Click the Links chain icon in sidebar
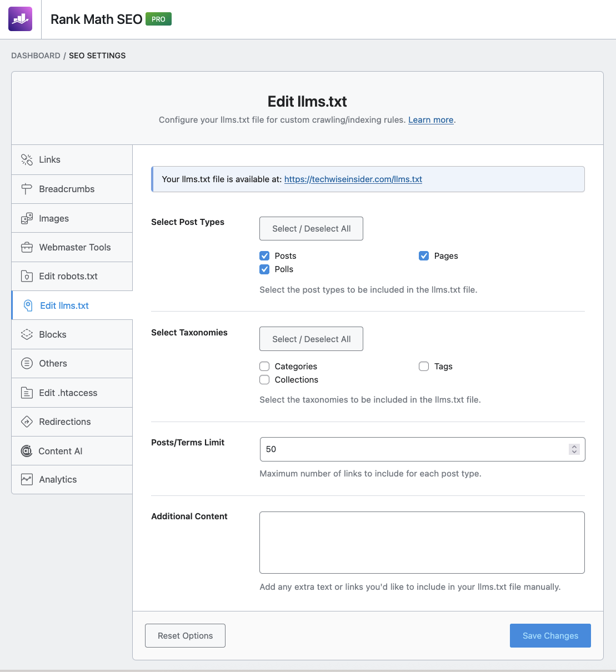Image resolution: width=616 pixels, height=672 pixels. click(x=27, y=160)
